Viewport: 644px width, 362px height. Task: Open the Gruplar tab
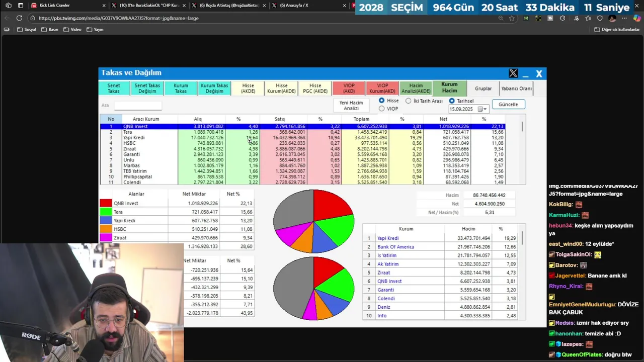(483, 88)
